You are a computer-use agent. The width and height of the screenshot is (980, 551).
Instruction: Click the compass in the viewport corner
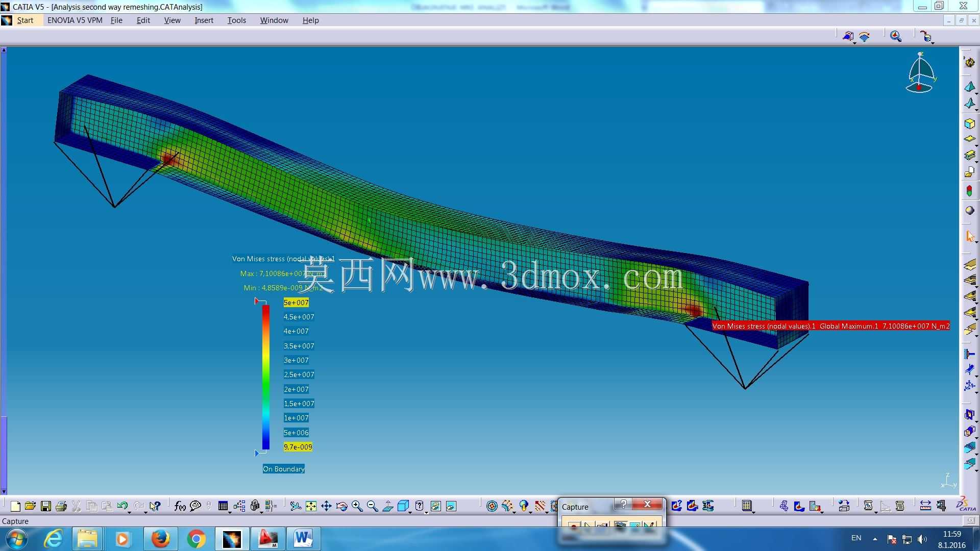(x=920, y=73)
